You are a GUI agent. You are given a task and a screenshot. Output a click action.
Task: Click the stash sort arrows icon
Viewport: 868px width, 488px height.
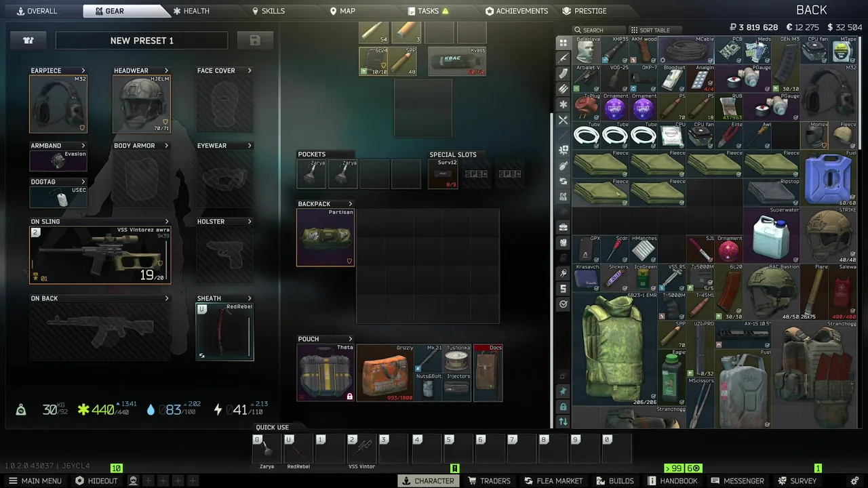click(563, 422)
